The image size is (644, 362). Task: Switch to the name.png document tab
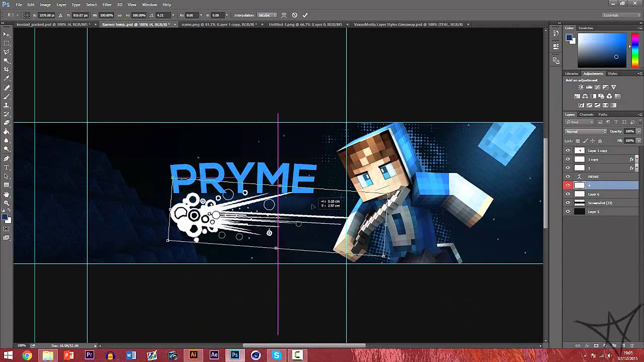coord(219,24)
